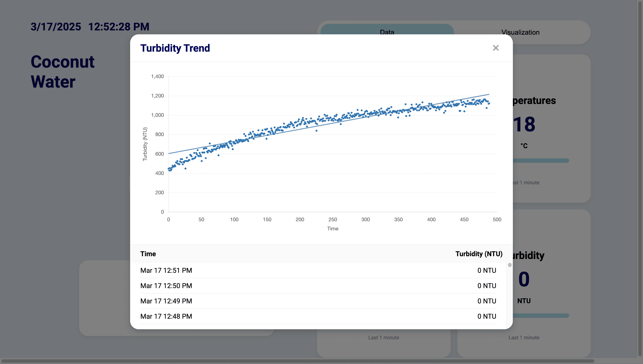Click the 0 NTU turbidity card value
643x364 pixels.
pos(524,279)
